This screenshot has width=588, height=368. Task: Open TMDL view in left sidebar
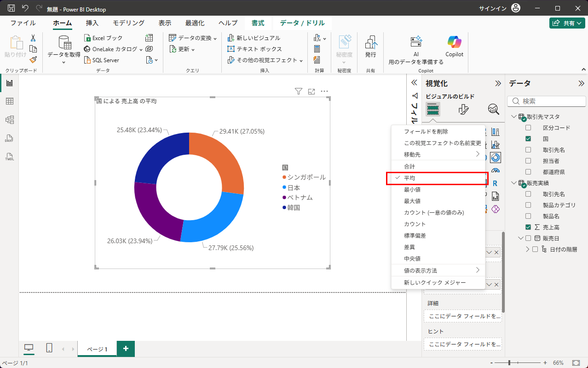9,157
